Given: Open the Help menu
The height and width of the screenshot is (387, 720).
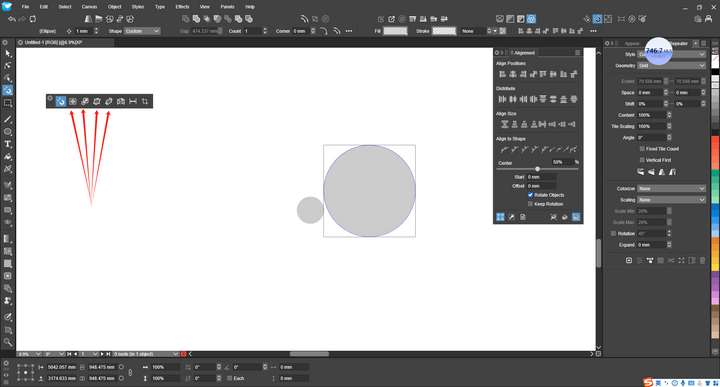Looking at the screenshot, I should point(250,7).
